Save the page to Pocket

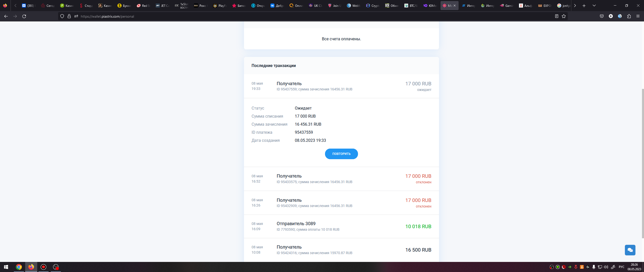pyautogui.click(x=601, y=16)
